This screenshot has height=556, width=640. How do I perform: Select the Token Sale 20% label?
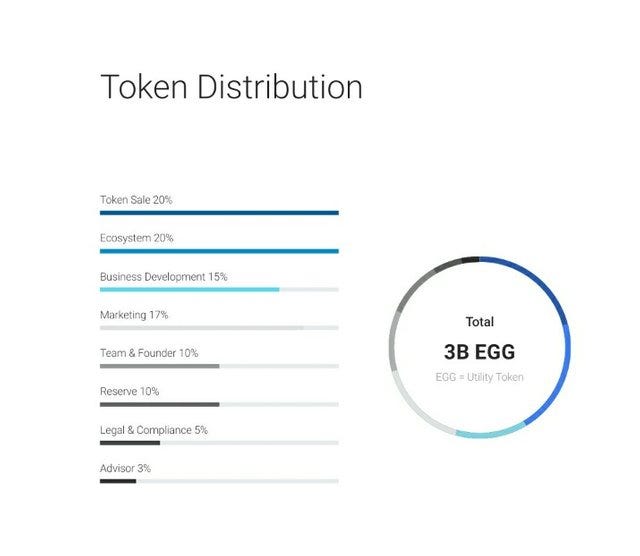pyautogui.click(x=136, y=200)
